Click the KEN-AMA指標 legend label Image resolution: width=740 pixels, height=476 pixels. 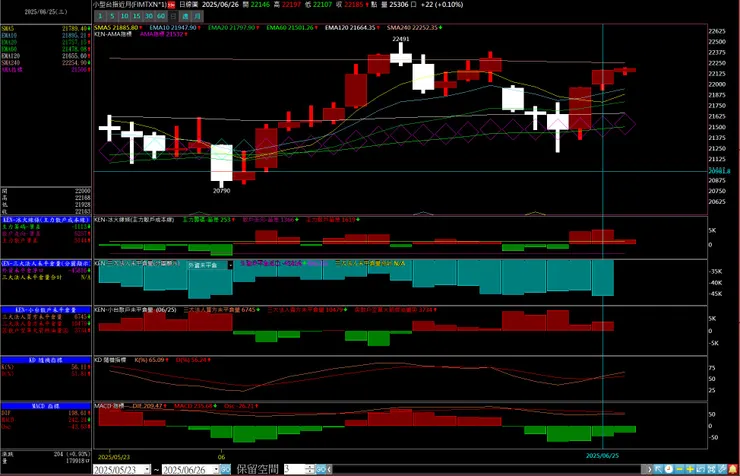tap(113, 34)
